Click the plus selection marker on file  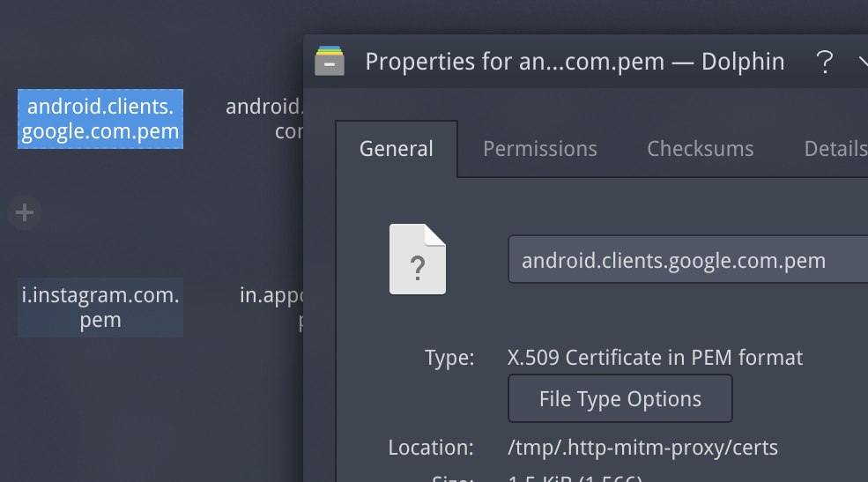[25, 212]
